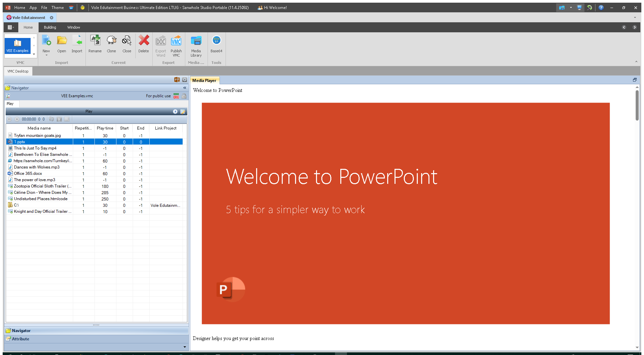Select the Media Player tab
Viewport: 644px width, 355px height.
[x=204, y=80]
